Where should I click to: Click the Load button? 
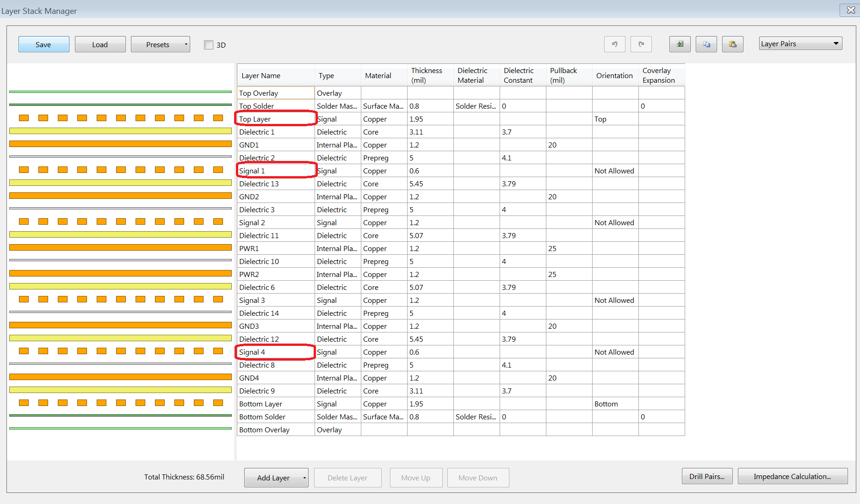(x=100, y=44)
